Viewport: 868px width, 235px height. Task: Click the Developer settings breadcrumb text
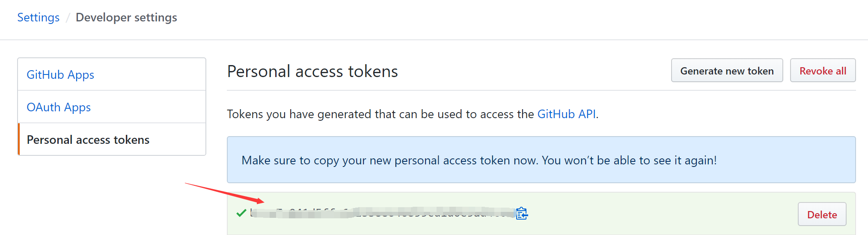point(126,18)
